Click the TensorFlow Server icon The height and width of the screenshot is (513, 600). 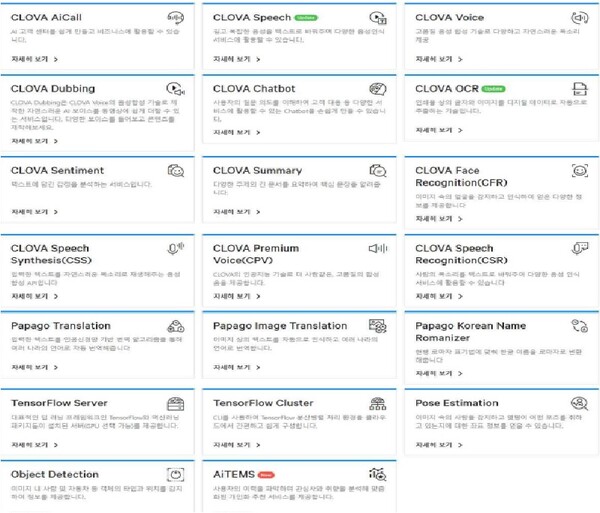click(175, 403)
